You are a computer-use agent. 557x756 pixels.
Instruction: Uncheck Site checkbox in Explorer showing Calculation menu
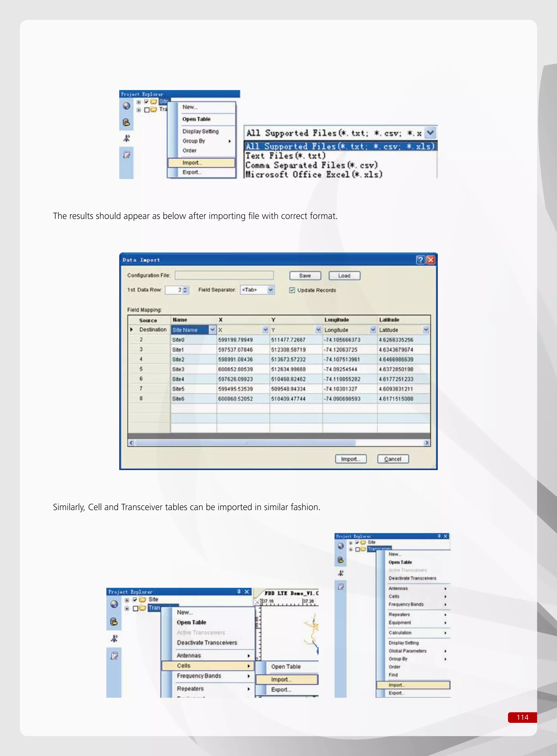357,542
